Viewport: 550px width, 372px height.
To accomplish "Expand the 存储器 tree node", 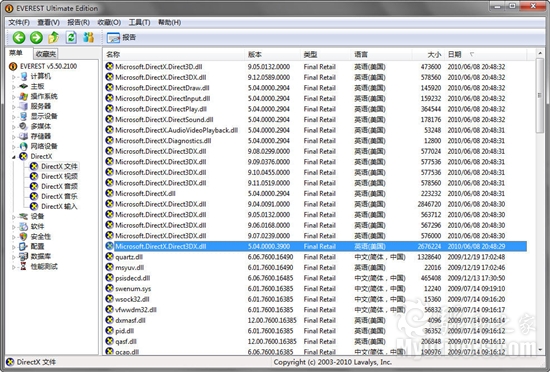I will [x=14, y=136].
